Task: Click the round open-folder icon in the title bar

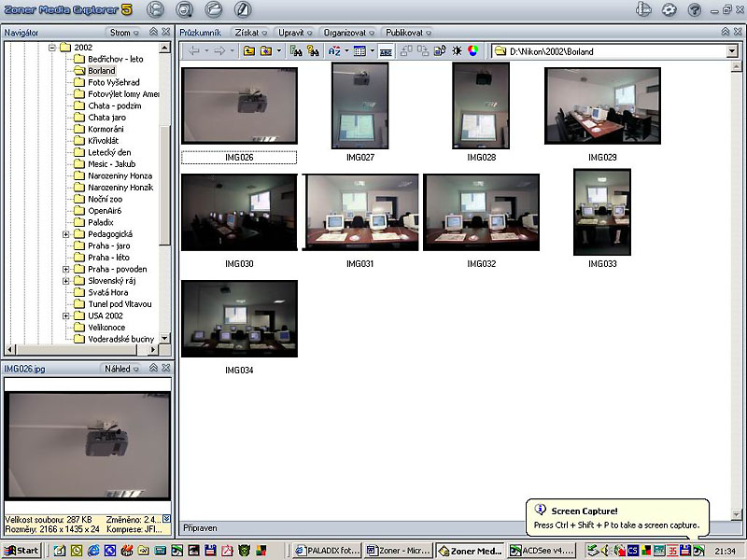Action: click(214, 9)
